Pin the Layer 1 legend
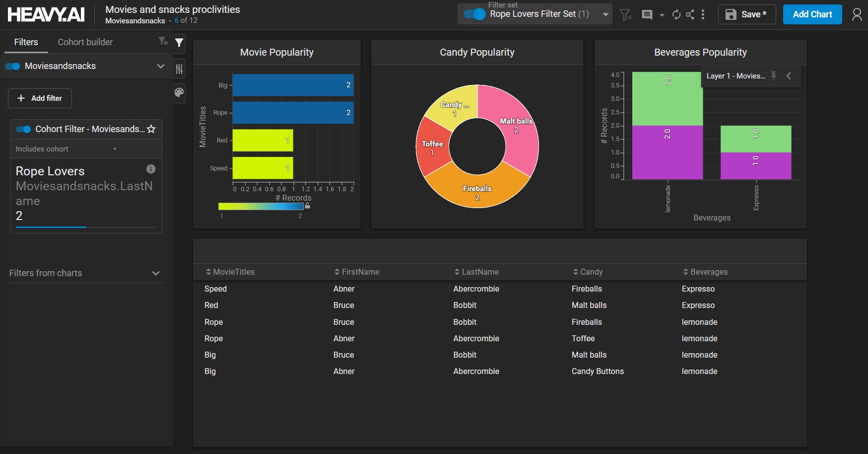 (x=773, y=76)
